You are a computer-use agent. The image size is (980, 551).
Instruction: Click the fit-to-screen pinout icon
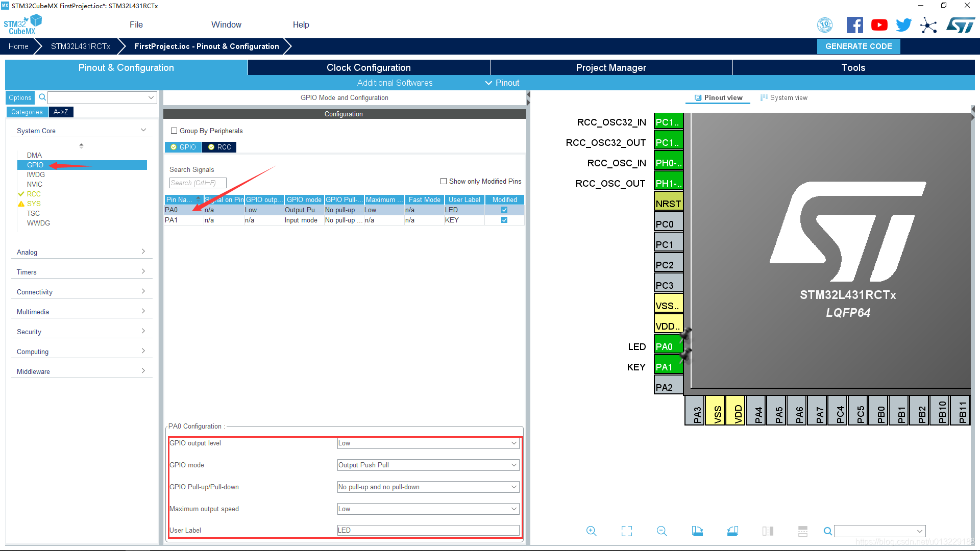[627, 531]
